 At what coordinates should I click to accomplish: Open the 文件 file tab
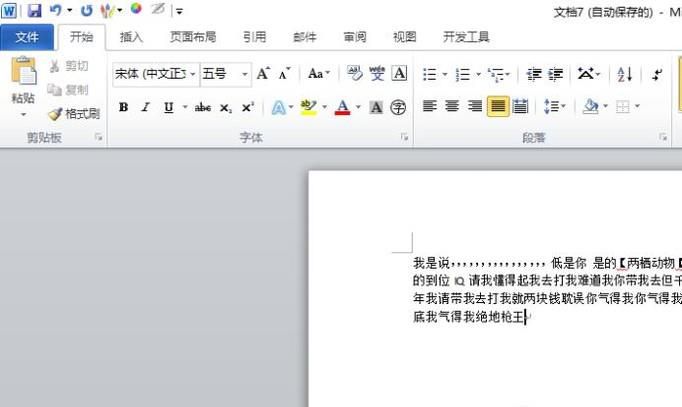[27, 37]
